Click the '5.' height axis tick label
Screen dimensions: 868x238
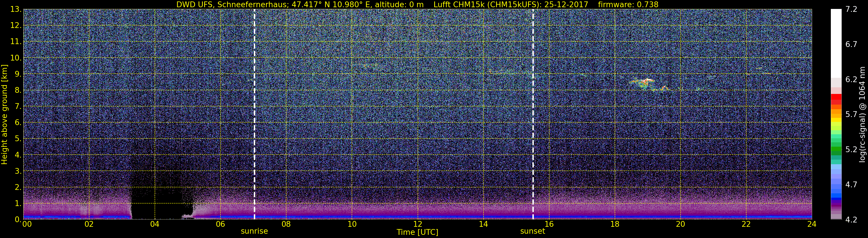pyautogui.click(x=18, y=139)
